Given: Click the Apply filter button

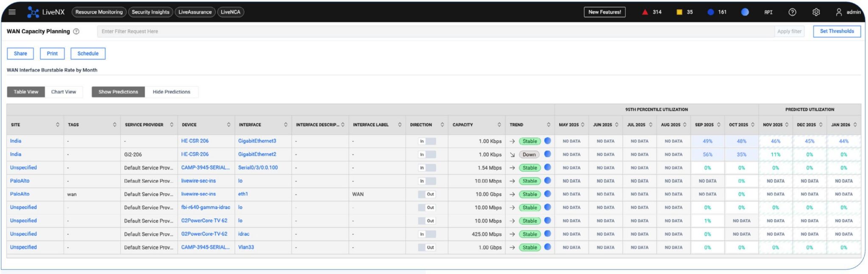Looking at the screenshot, I should click(789, 31).
